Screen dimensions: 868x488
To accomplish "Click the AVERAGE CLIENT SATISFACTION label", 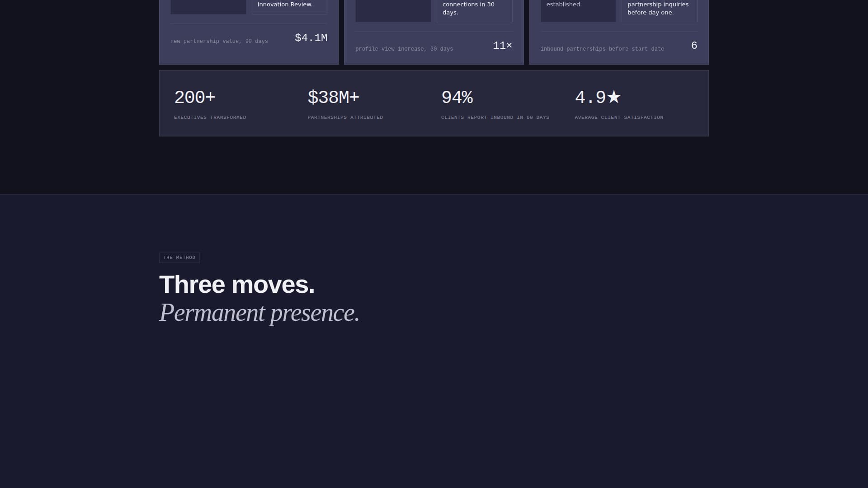I will [x=619, y=117].
